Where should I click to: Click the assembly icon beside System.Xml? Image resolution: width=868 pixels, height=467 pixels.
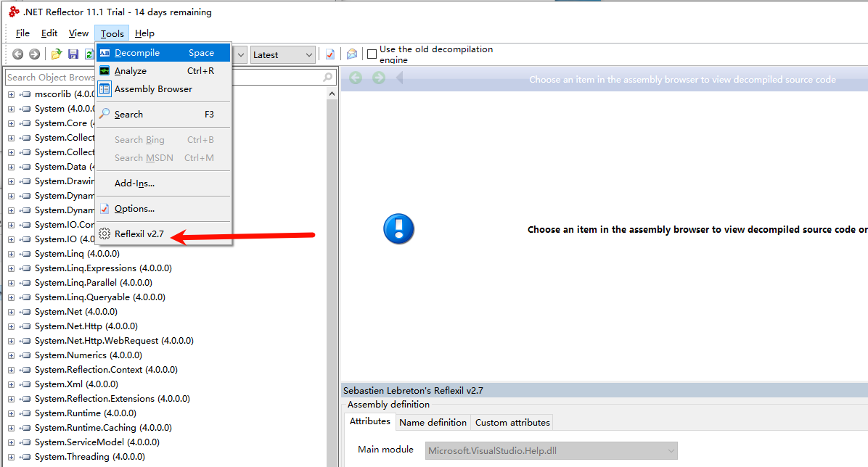[25, 384]
